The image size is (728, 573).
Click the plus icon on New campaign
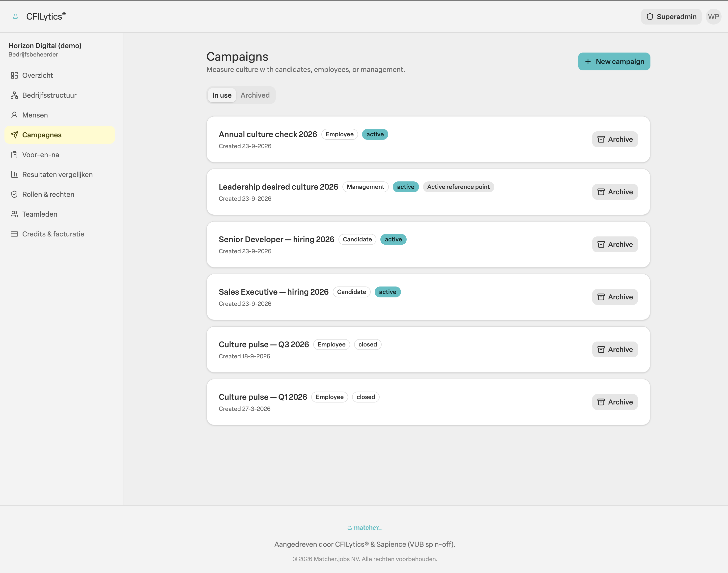588,62
